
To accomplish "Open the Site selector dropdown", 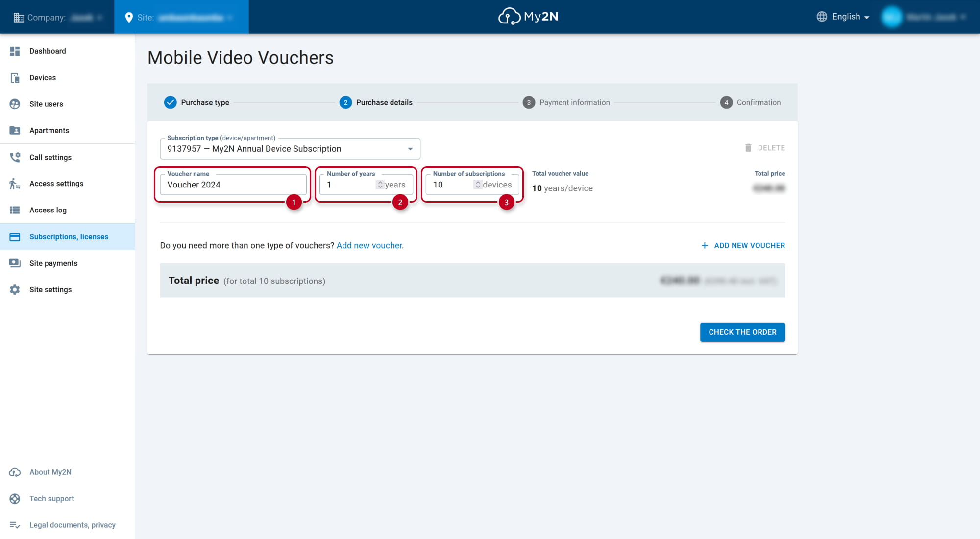I will (x=181, y=17).
